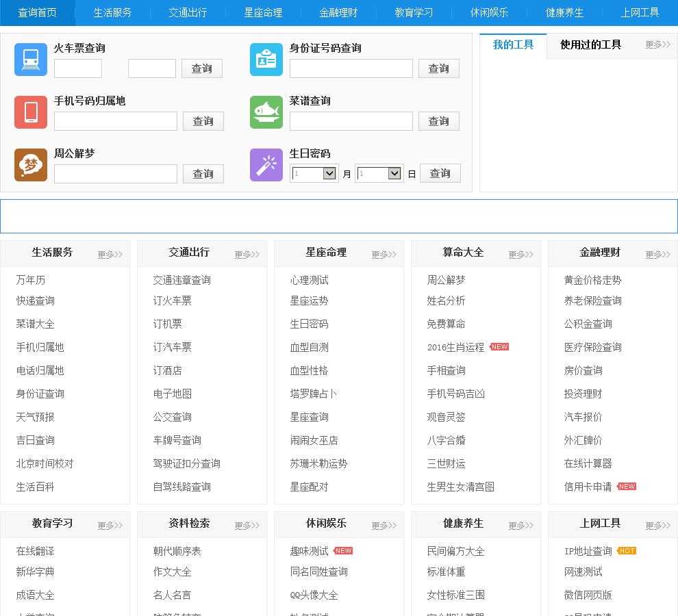Click the HOT badge beside IP地址查询
This screenshot has width=678, height=616.
tap(627, 551)
